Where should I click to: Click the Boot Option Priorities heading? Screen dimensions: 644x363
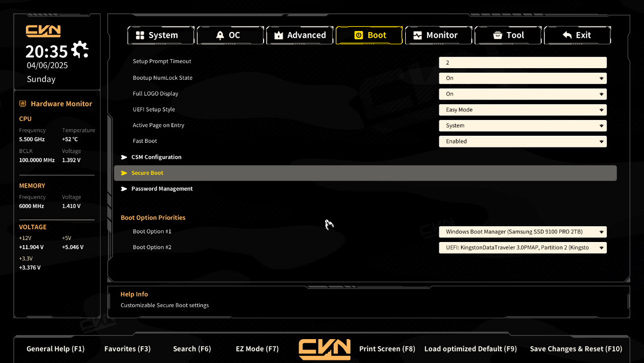[153, 218]
